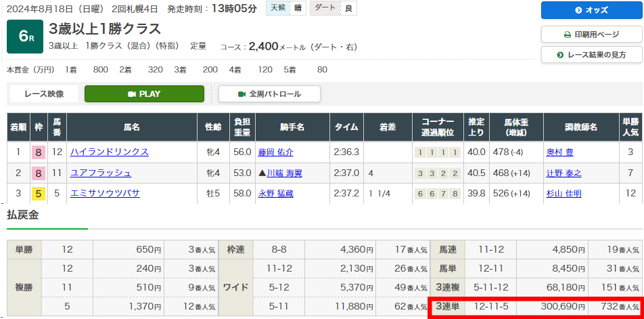Click the 馬単 payout 8,450円
Viewport: 644px width, 319px height.
[570, 268]
